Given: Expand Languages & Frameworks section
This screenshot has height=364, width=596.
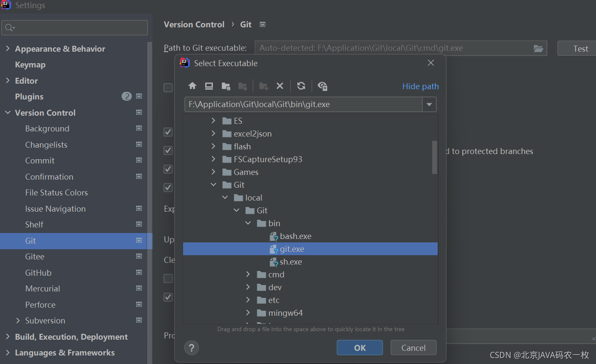Looking at the screenshot, I should click(8, 352).
